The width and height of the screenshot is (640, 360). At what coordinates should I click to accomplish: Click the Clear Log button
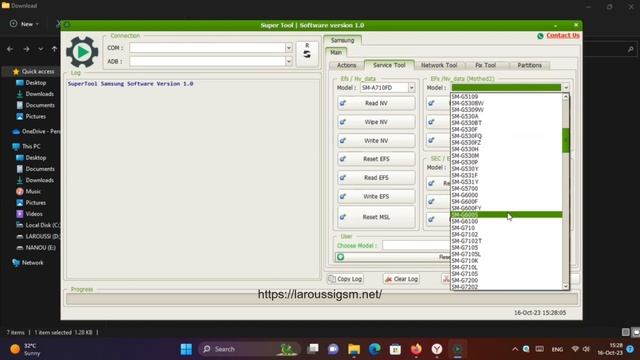coord(402,279)
